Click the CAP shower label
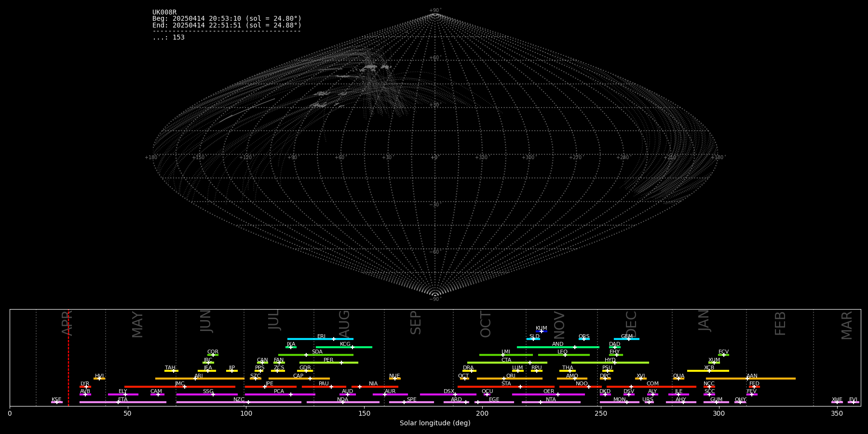Image resolution: width=868 pixels, height=434 pixels. click(x=298, y=376)
